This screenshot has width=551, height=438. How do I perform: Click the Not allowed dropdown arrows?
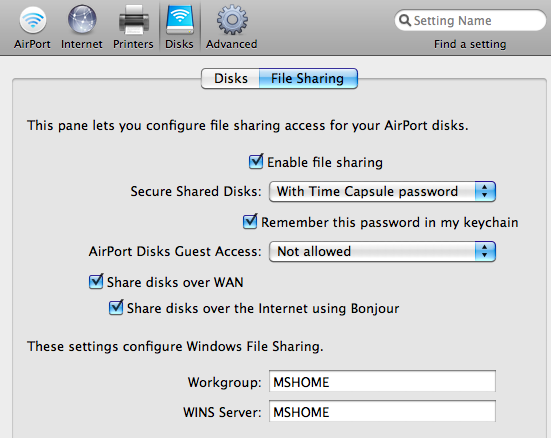click(x=485, y=251)
